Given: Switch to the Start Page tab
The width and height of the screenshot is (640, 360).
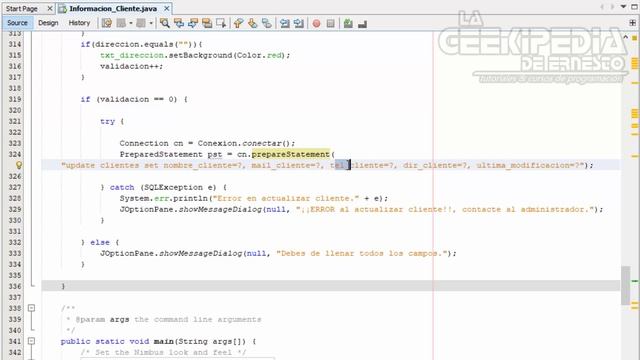Looking at the screenshot, I should (22, 9).
